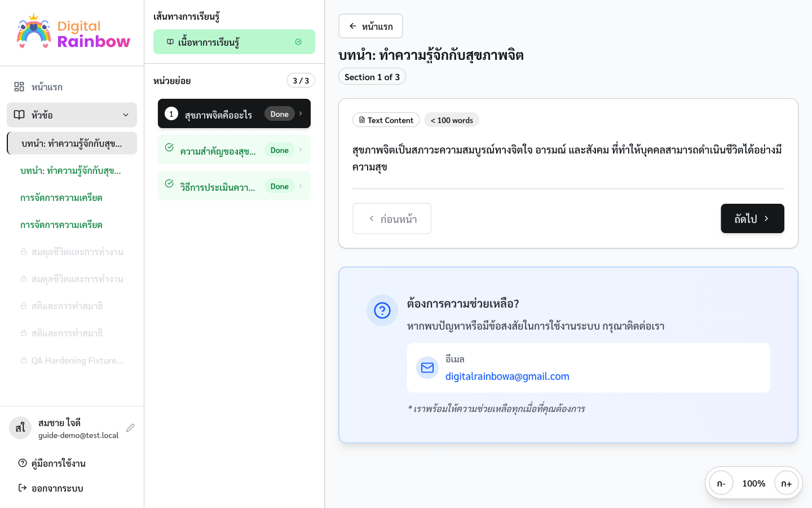Click the ออกจากระบบ logout link
The image size is (812, 508).
pyautogui.click(x=72, y=488)
